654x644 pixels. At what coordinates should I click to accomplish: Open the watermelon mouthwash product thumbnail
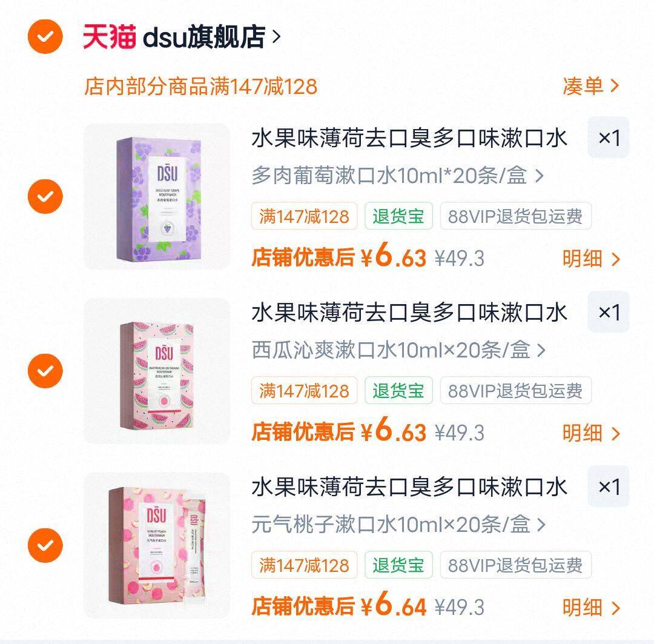tap(157, 371)
